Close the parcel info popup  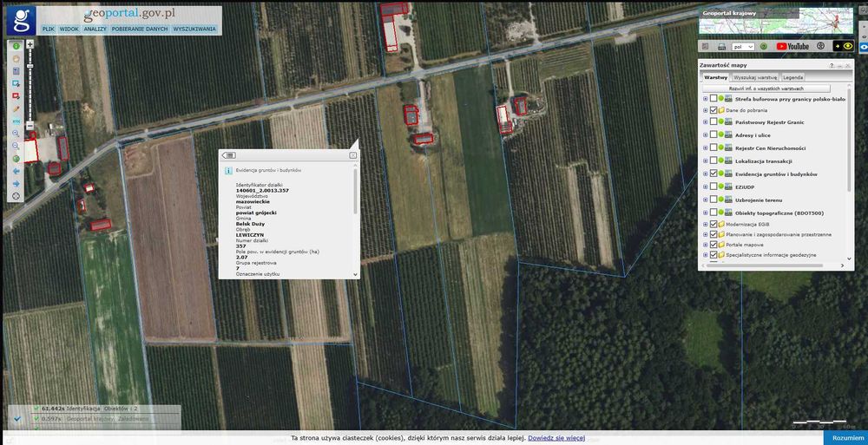point(353,155)
